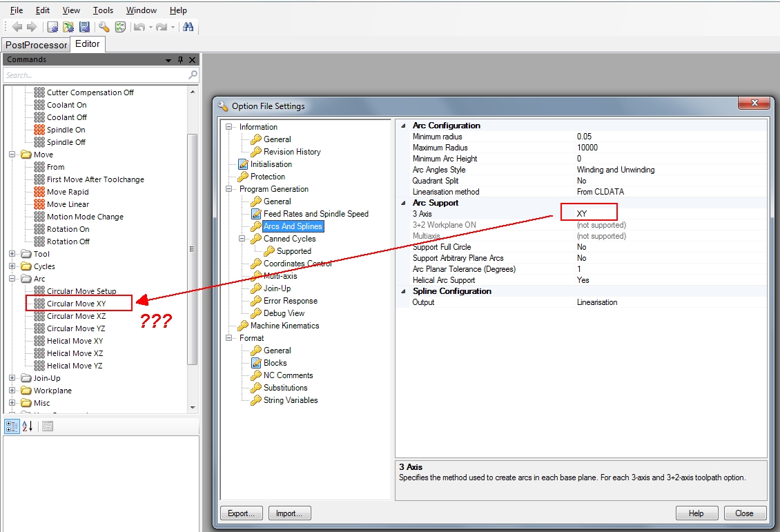This screenshot has width=780, height=532.
Task: Click the back arrow toolbar icon
Action: [17, 27]
